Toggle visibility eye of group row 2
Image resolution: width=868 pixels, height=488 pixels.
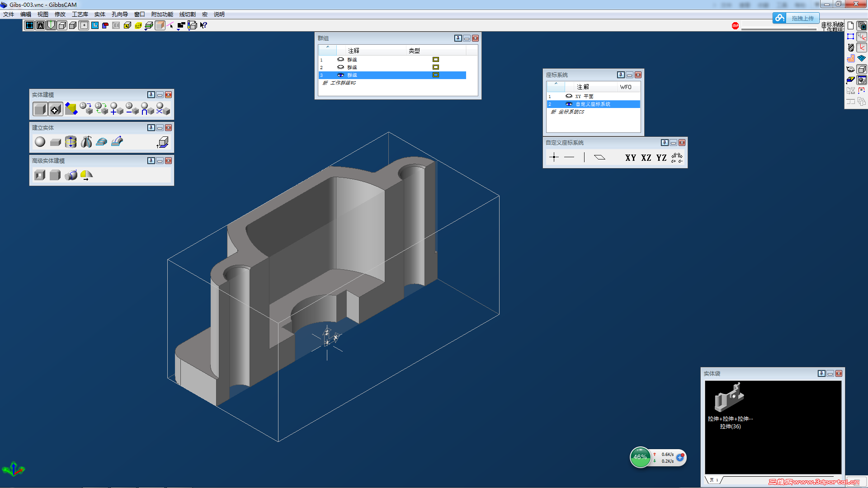340,67
